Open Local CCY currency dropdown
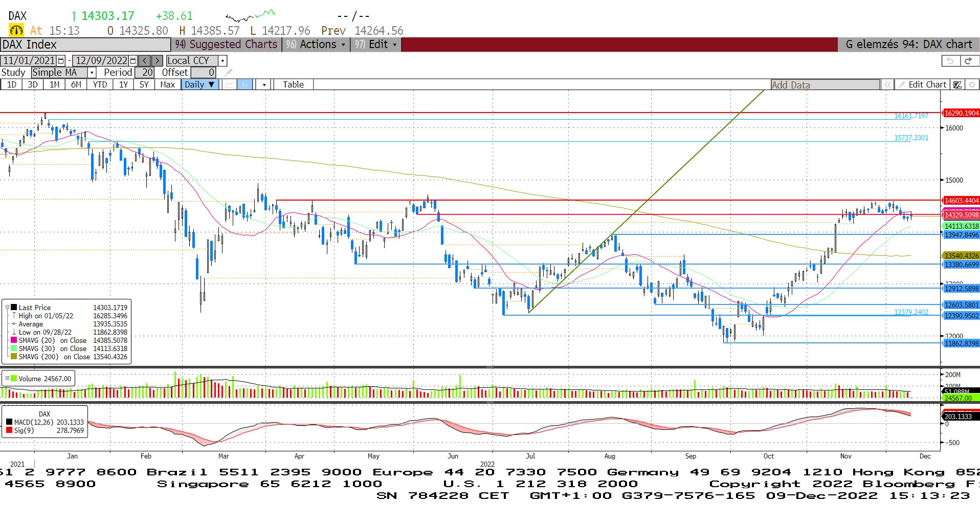This screenshot has width=980, height=524. (222, 60)
